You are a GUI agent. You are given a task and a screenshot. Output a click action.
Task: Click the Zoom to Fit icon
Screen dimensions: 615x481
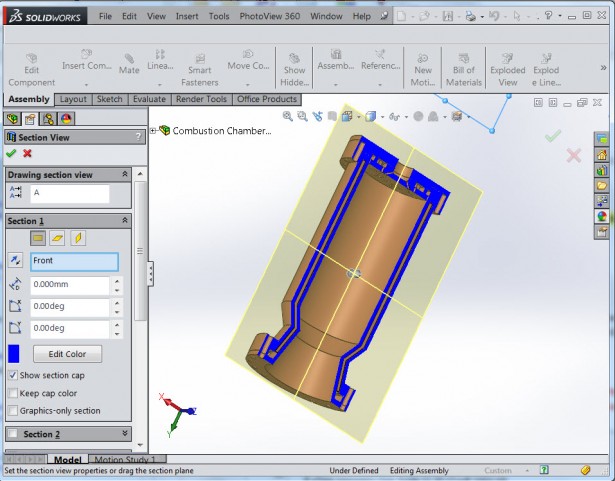(288, 116)
